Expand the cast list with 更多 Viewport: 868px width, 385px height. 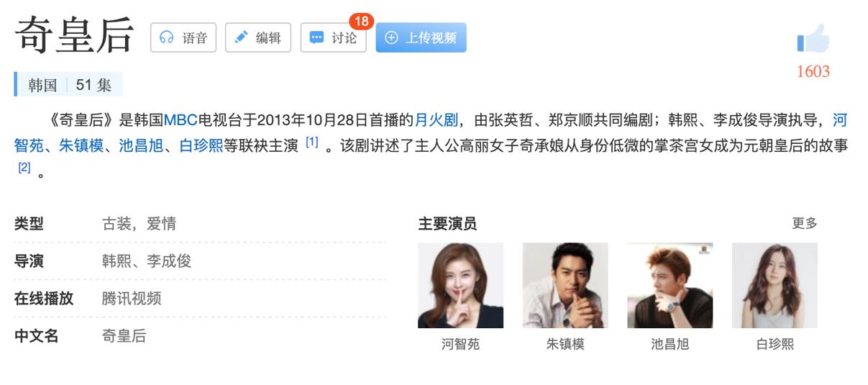click(x=805, y=224)
